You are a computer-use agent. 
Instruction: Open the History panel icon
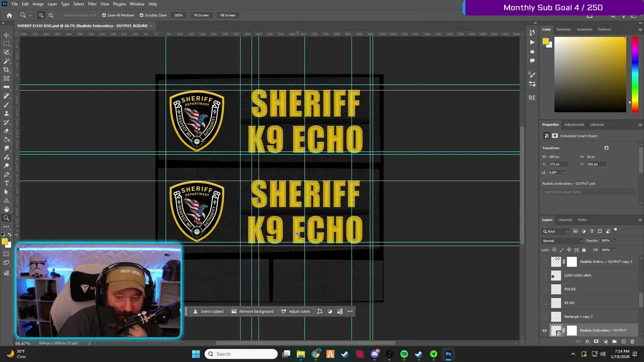click(x=532, y=33)
